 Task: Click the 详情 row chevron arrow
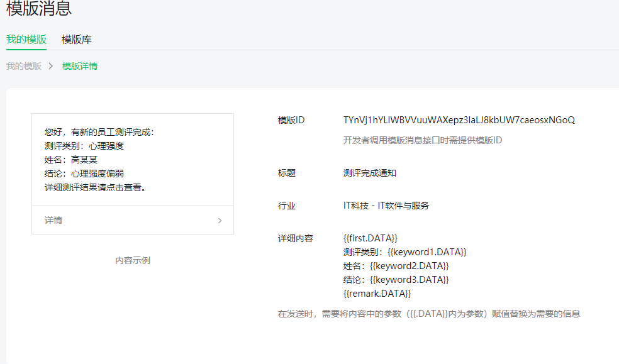pos(220,221)
